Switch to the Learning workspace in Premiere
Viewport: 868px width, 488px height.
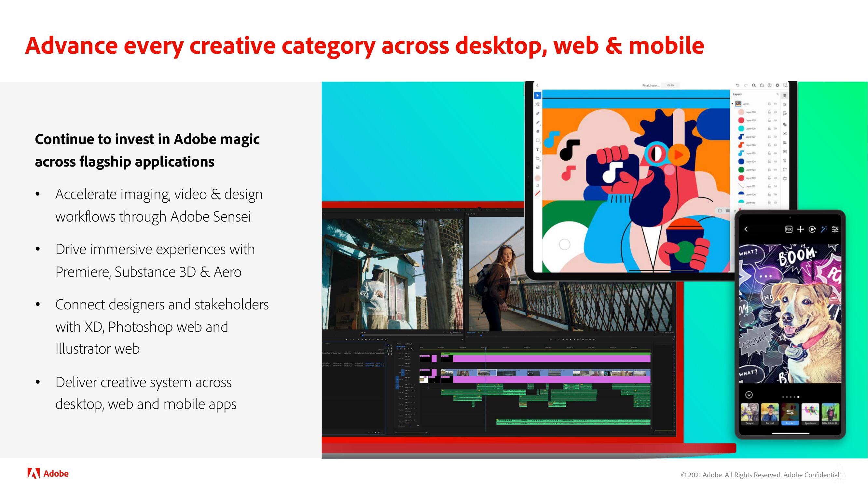(x=438, y=210)
